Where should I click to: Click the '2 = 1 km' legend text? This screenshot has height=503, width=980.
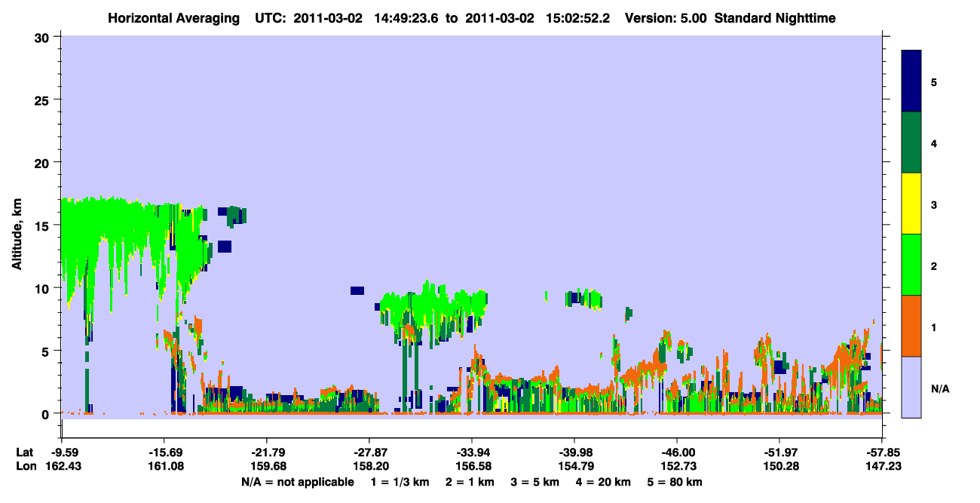(469, 482)
